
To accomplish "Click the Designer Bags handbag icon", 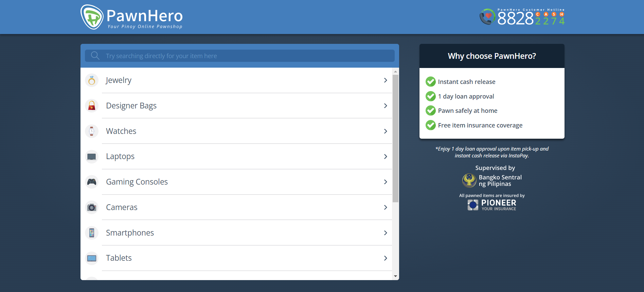I will coord(92,106).
